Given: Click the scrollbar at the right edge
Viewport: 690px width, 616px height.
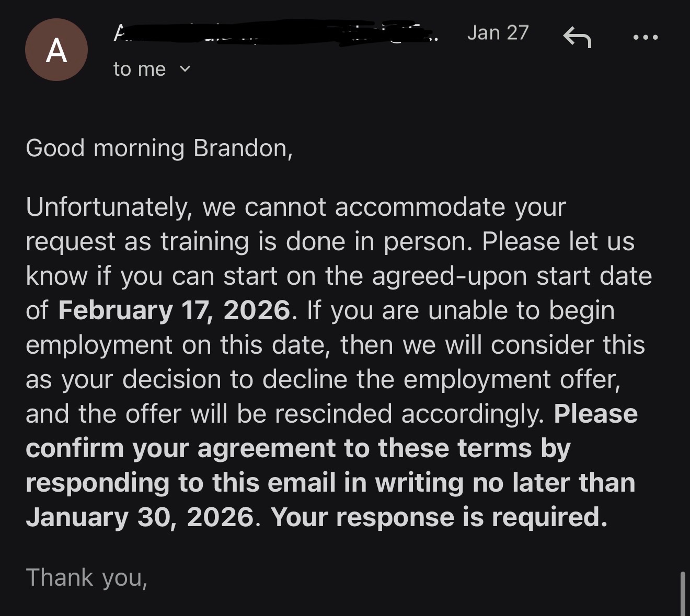Looking at the screenshot, I should 682,592.
